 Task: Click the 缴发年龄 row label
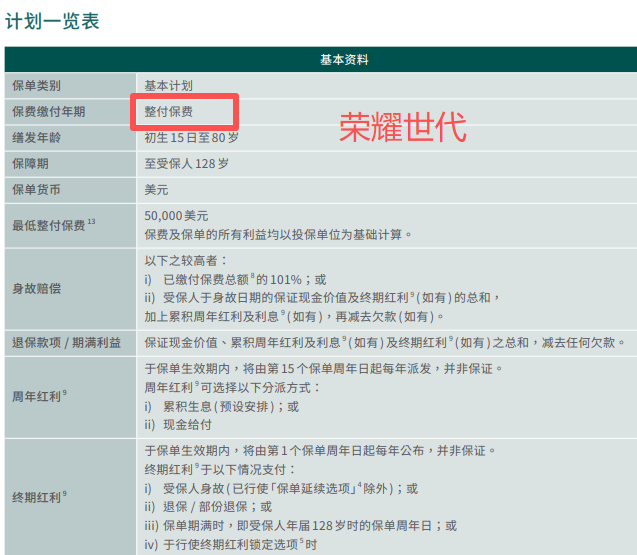click(36, 137)
